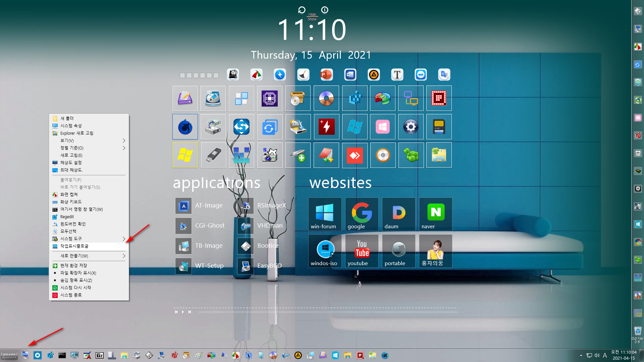Play the media with play button

point(183,312)
